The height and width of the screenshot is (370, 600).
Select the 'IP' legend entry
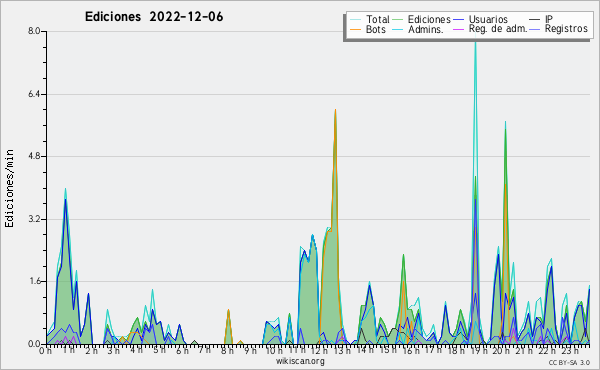[x=549, y=19]
